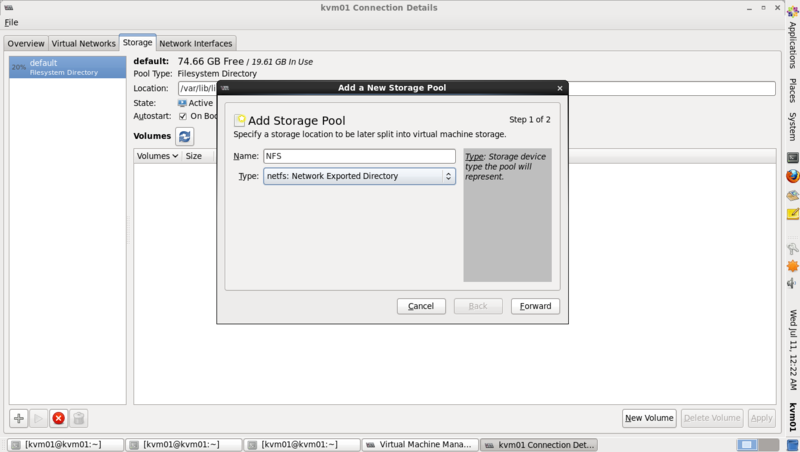Image resolution: width=800 pixels, height=452 pixels.
Task: Open the System menu in side panel
Action: point(792,127)
